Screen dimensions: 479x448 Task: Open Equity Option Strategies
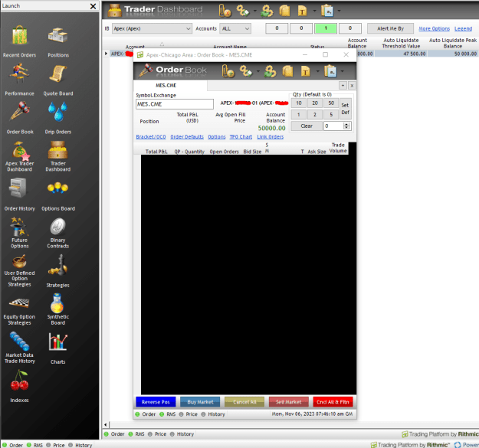[x=20, y=311]
